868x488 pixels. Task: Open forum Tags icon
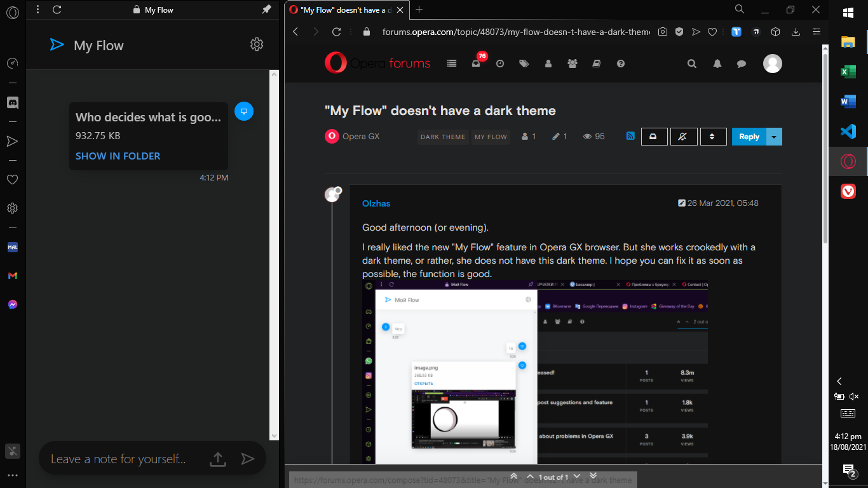(x=524, y=64)
